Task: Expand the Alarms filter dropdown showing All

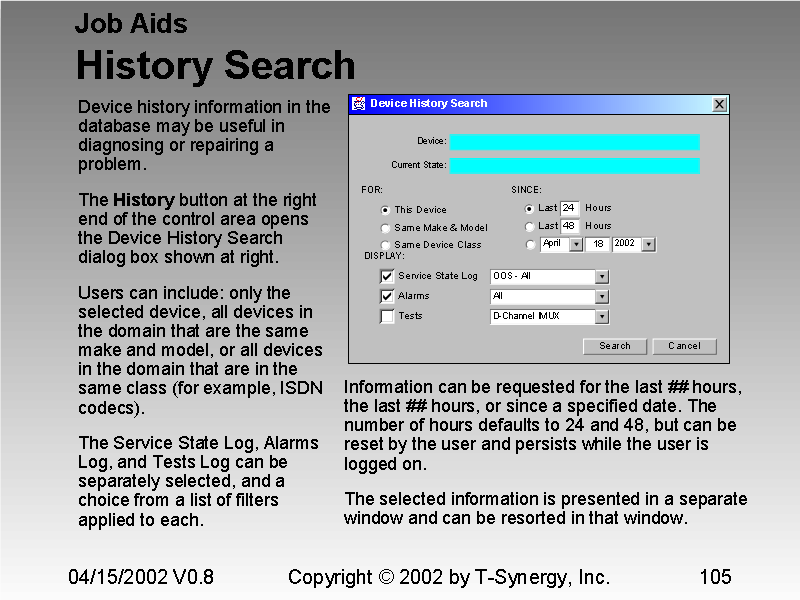Action: click(x=602, y=295)
